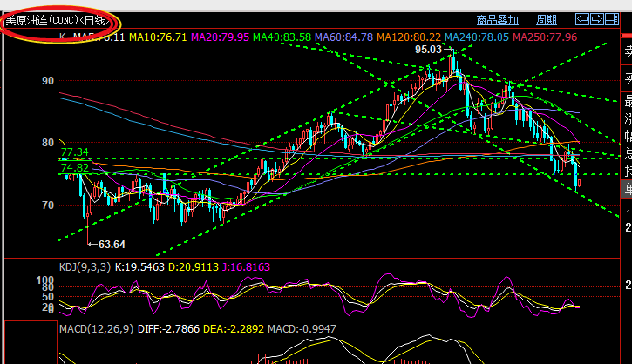The width and height of the screenshot is (632, 364).
Task: Click the 63.64 low price annotation
Action: 110,244
